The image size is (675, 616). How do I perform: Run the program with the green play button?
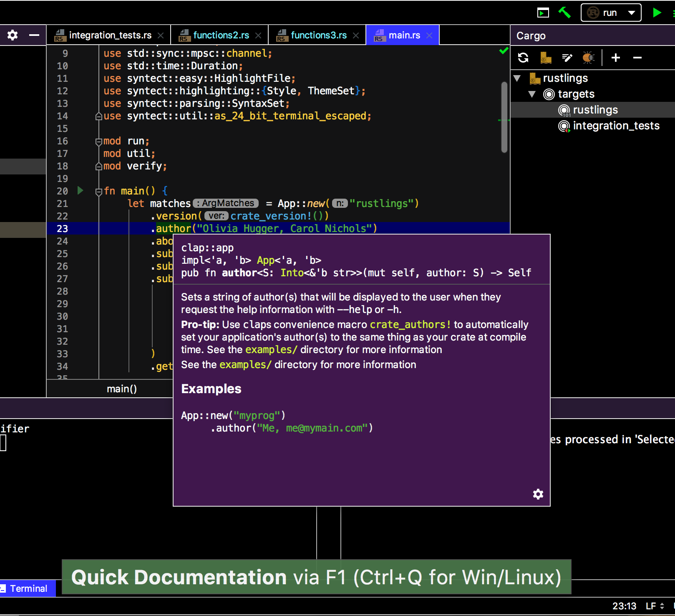coord(657,13)
